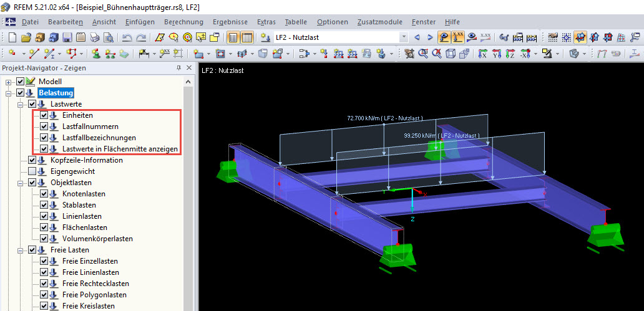Open the LF2 - Nutzlast load case dropdown
644x311 pixels.
403,37
